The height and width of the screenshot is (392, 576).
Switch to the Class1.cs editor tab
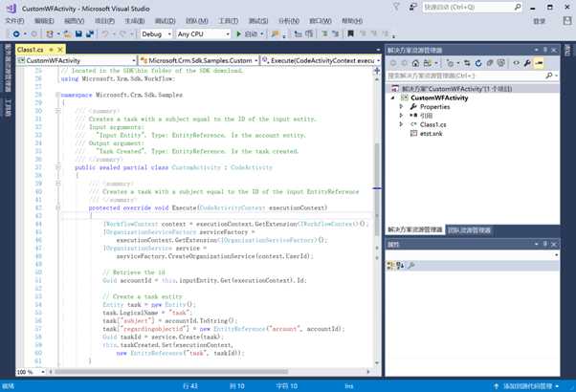31,49
